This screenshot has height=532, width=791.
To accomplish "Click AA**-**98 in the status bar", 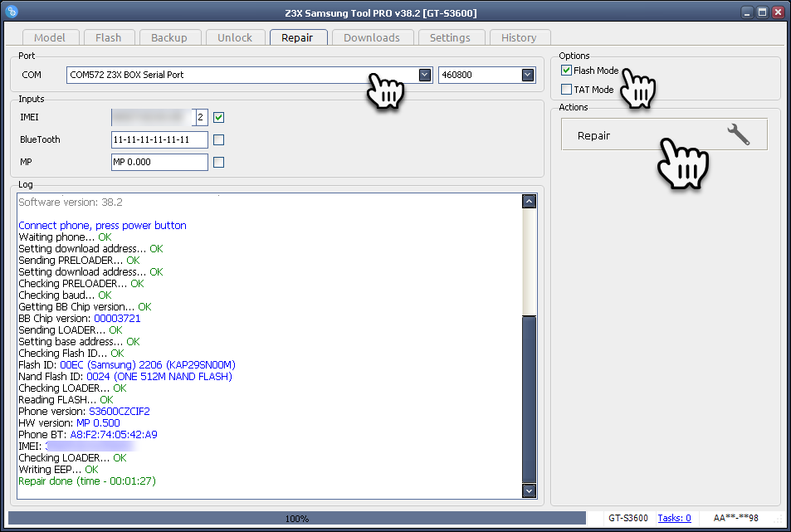I will coord(735,518).
